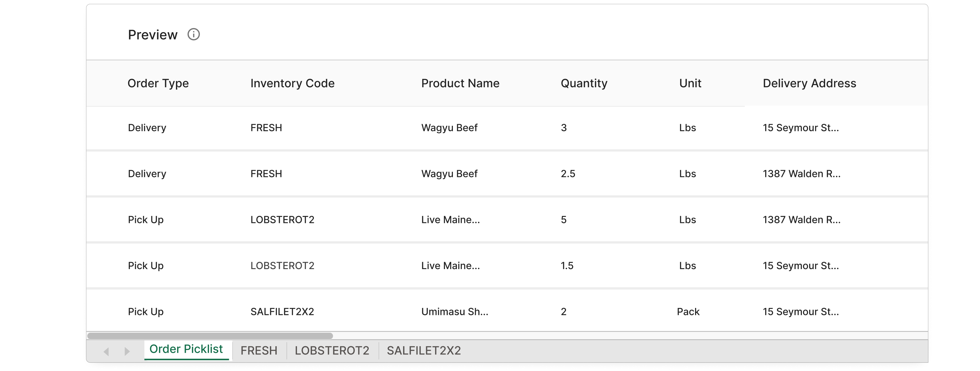Click the Unit column header
980x371 pixels.
[691, 83]
